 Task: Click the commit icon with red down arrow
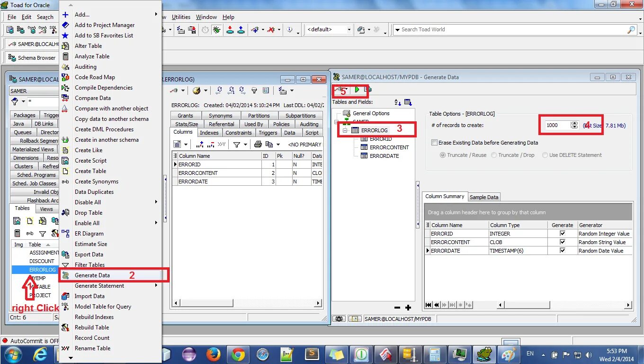[x=230, y=29]
